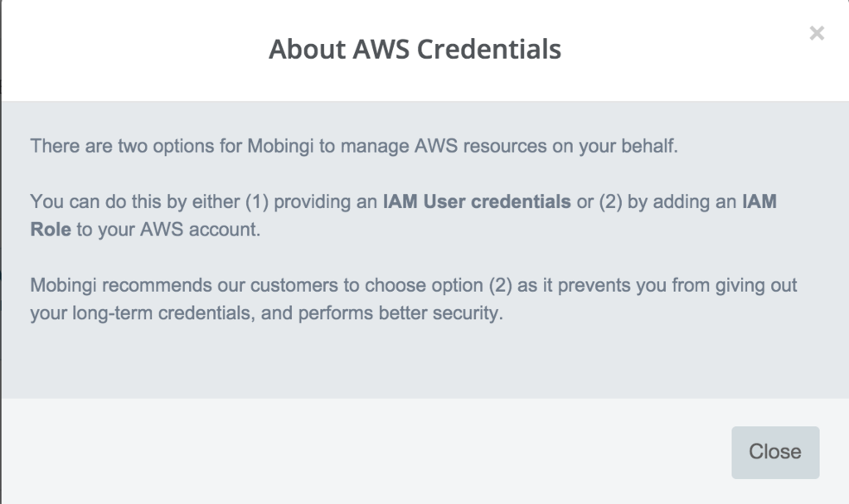
Task: Dismiss the dialog with the X icon
Action: 817,33
